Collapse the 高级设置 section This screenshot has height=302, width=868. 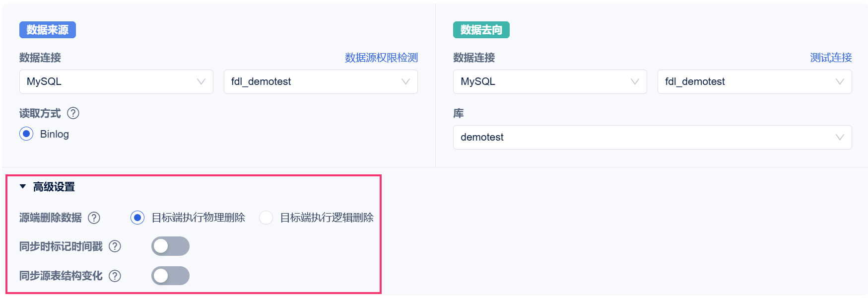coord(23,187)
